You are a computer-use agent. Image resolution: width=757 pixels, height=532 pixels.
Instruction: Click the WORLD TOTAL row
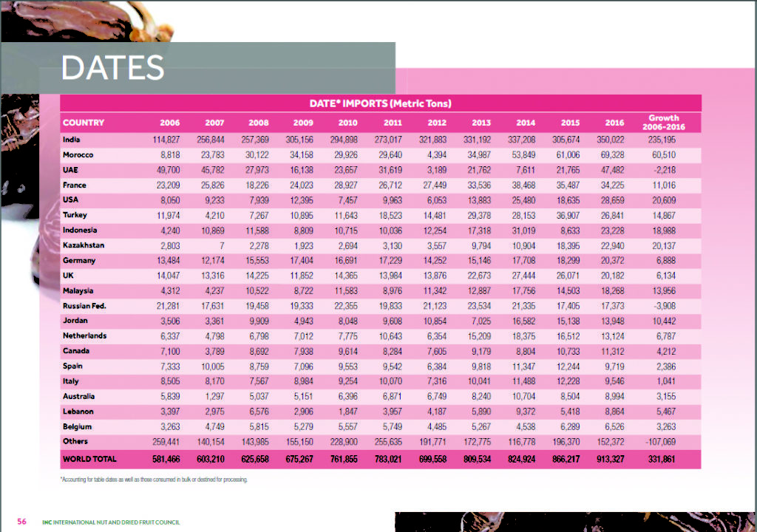pos(370,460)
